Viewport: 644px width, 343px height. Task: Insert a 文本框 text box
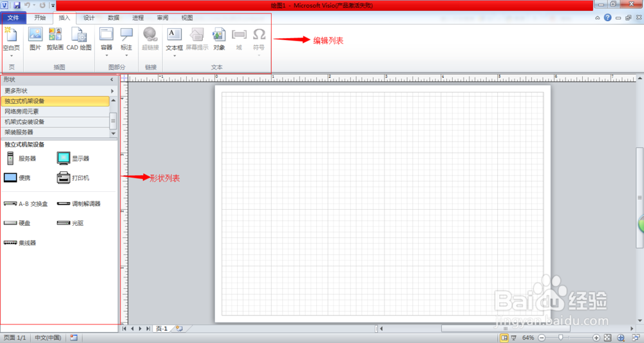[174, 39]
